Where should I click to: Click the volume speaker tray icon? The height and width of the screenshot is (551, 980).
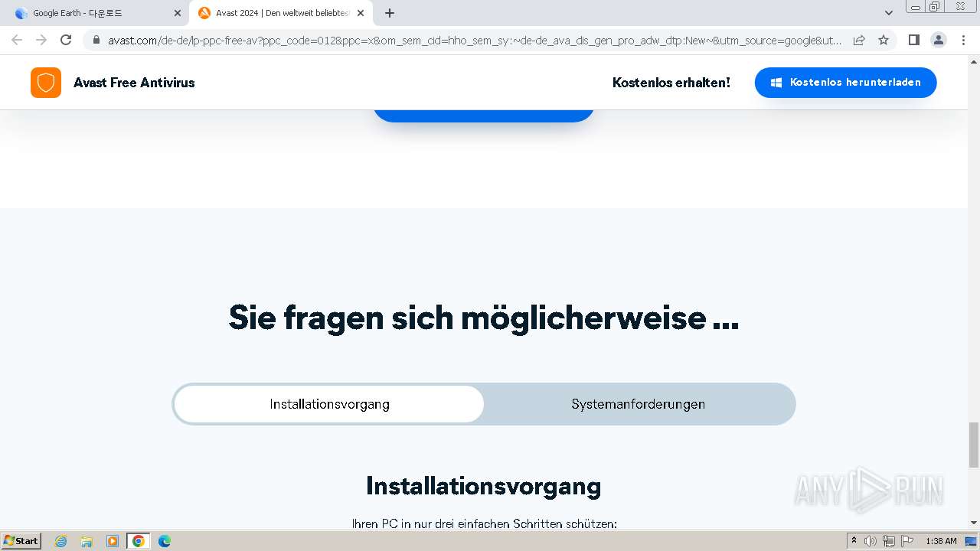[871, 541]
